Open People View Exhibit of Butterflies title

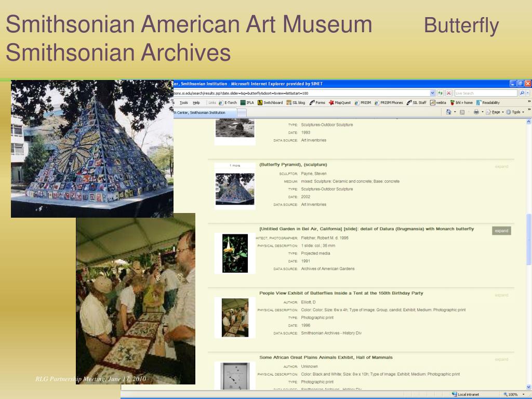click(341, 293)
